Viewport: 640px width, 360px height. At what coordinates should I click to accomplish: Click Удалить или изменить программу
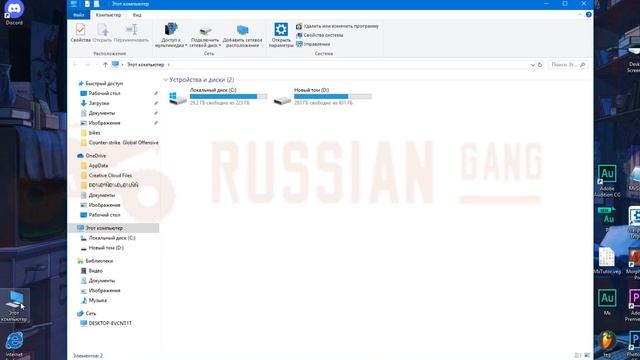[x=337, y=26]
